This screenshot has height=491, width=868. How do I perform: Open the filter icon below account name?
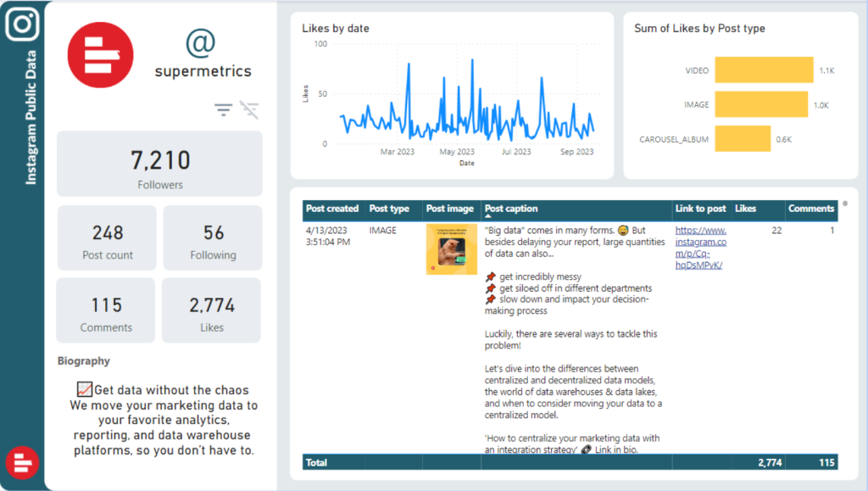(223, 109)
